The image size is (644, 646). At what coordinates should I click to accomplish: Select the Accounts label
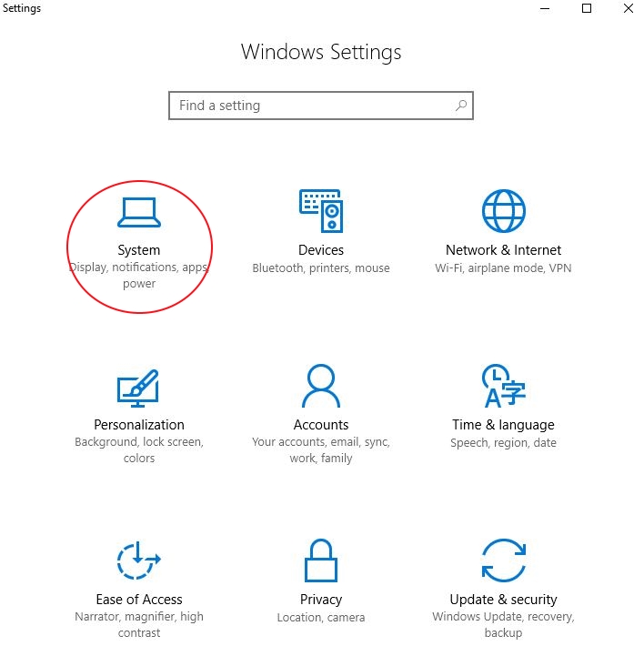tap(321, 425)
